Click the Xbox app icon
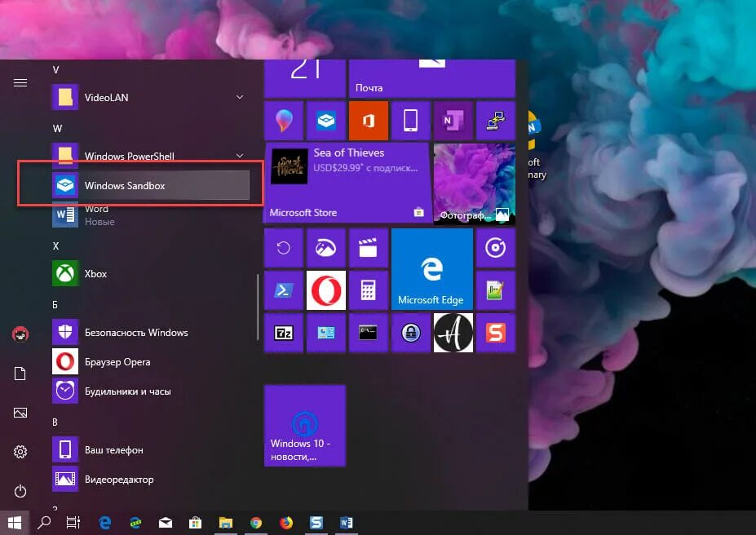The height and width of the screenshot is (535, 756). point(65,274)
